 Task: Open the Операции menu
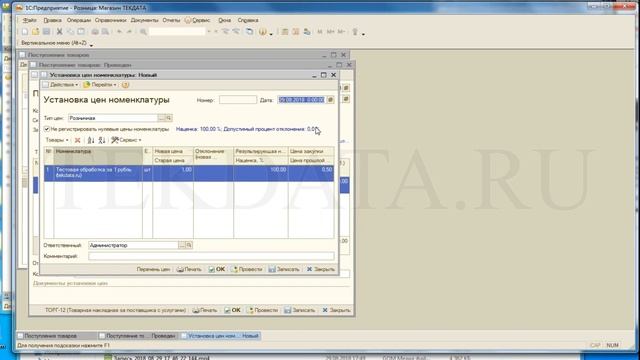[x=78, y=20]
